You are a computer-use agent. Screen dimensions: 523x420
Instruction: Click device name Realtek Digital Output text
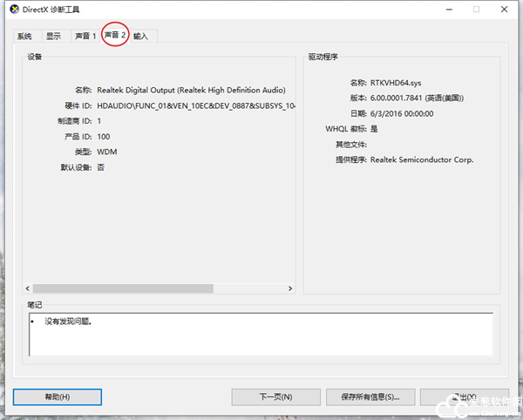[191, 90]
